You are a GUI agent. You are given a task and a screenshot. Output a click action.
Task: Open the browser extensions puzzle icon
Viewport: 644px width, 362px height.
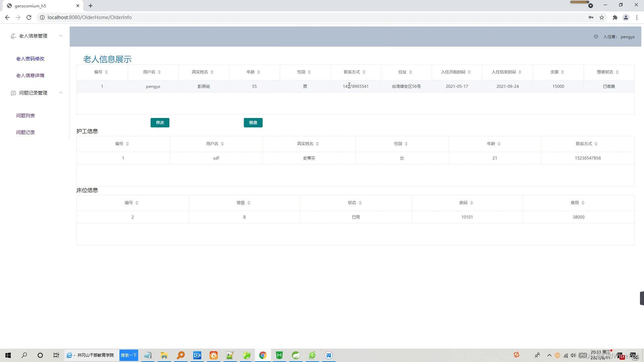pos(615,17)
